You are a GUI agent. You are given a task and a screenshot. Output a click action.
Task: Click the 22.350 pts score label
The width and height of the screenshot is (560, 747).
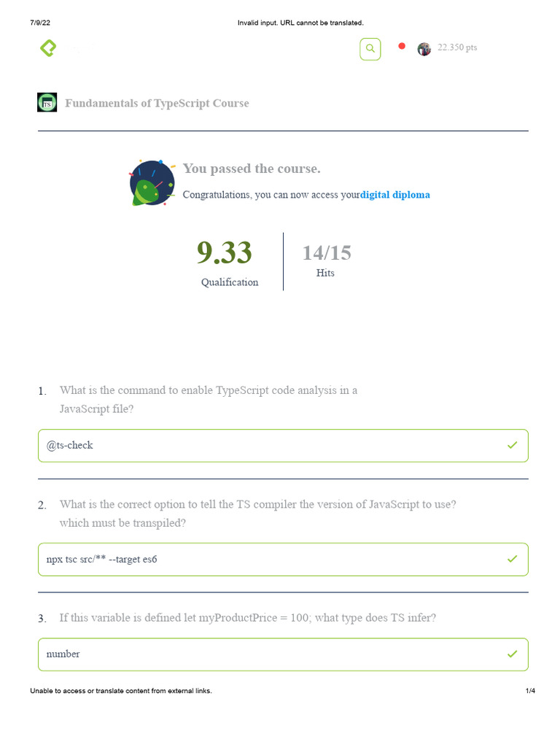457,47
